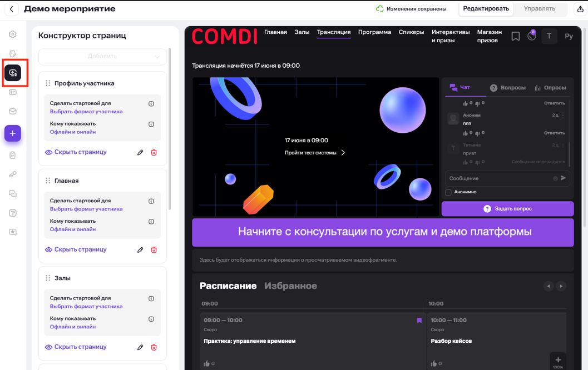Open the Ру language switcher
This screenshot has height=370, width=588.
pos(569,36)
